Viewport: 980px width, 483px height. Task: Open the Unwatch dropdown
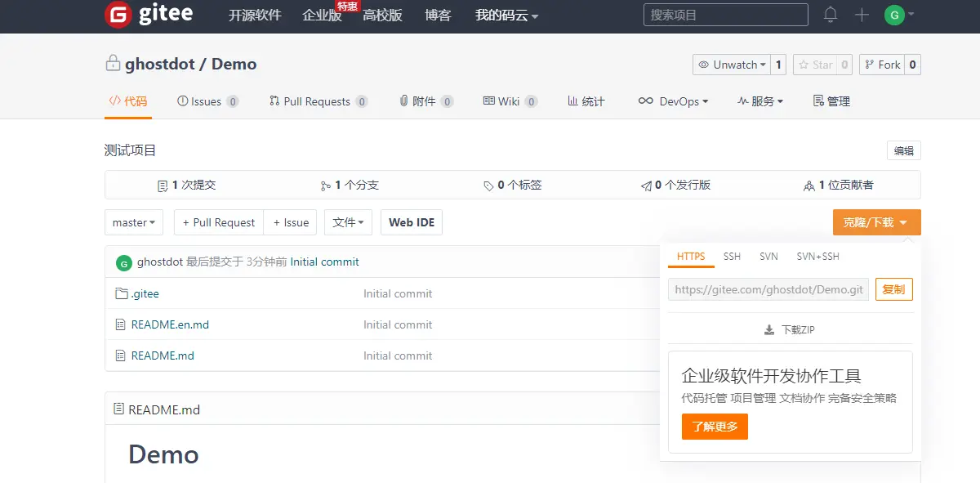732,65
